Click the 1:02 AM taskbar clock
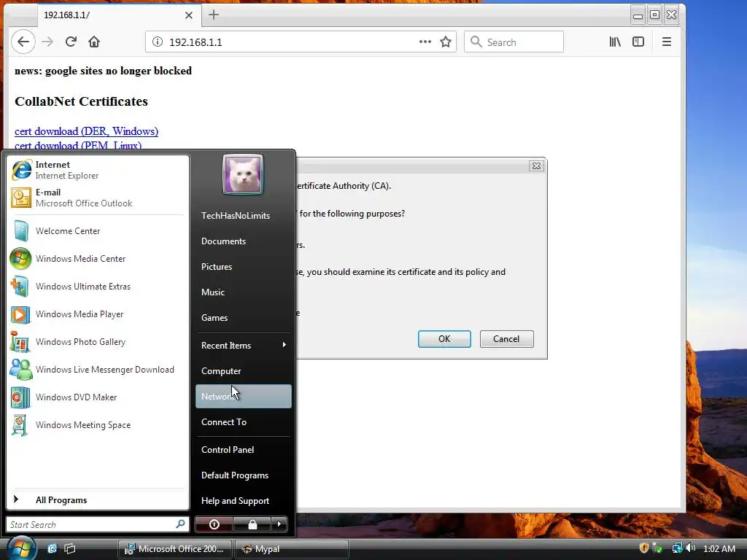The width and height of the screenshot is (747, 560). tap(719, 548)
